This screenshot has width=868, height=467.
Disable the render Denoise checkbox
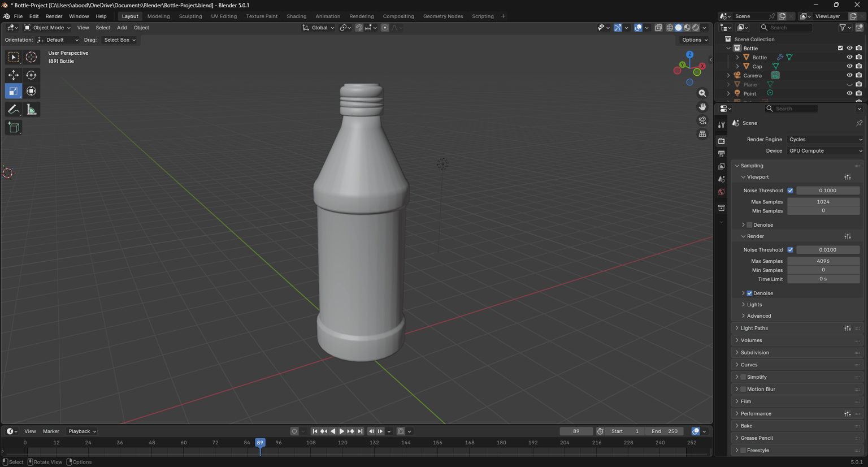(749, 293)
